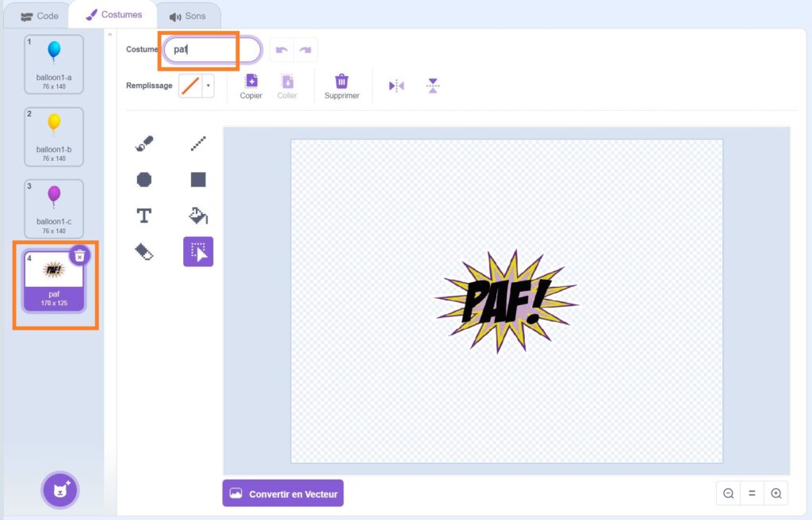This screenshot has width=812, height=520.
Task: Open the Remplissage fill color dropdown arrow
Action: (209, 86)
